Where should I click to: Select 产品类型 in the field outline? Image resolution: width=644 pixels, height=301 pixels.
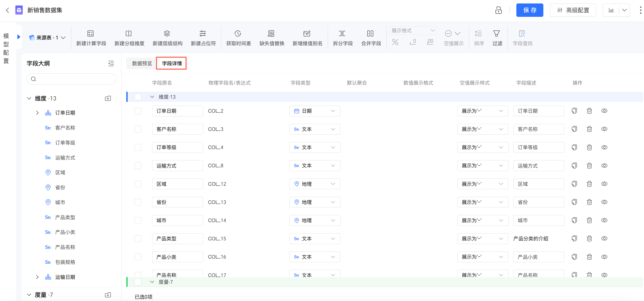pos(65,217)
